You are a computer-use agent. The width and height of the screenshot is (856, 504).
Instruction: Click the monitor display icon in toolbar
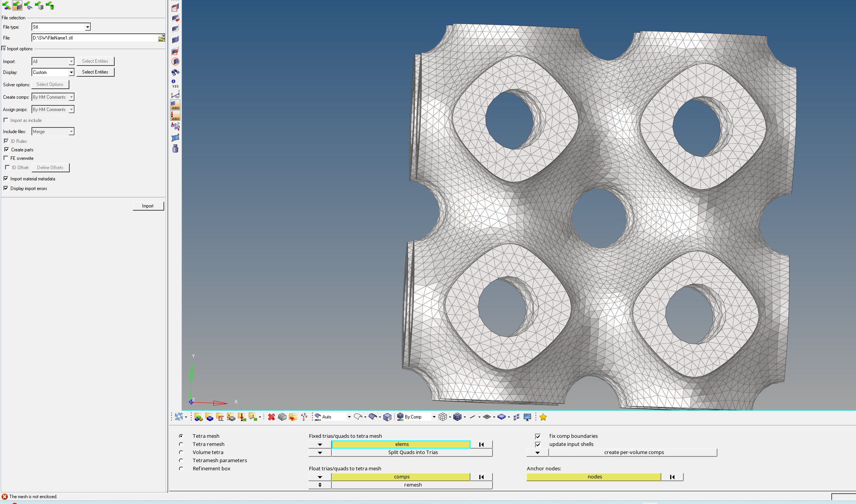(x=527, y=417)
